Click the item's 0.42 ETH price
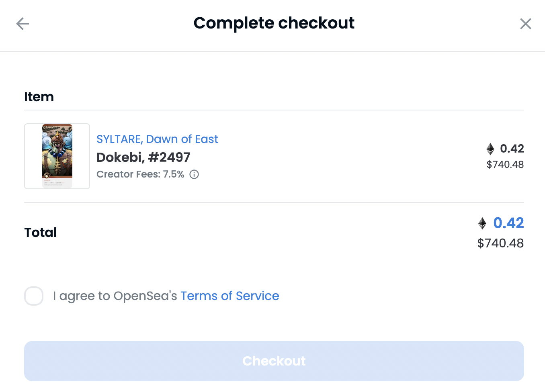The width and height of the screenshot is (545, 392). [x=512, y=149]
